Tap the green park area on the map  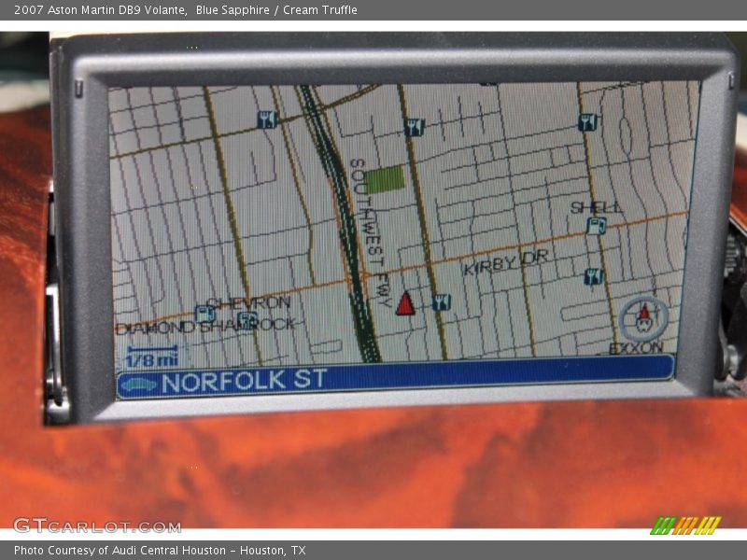click(x=385, y=177)
